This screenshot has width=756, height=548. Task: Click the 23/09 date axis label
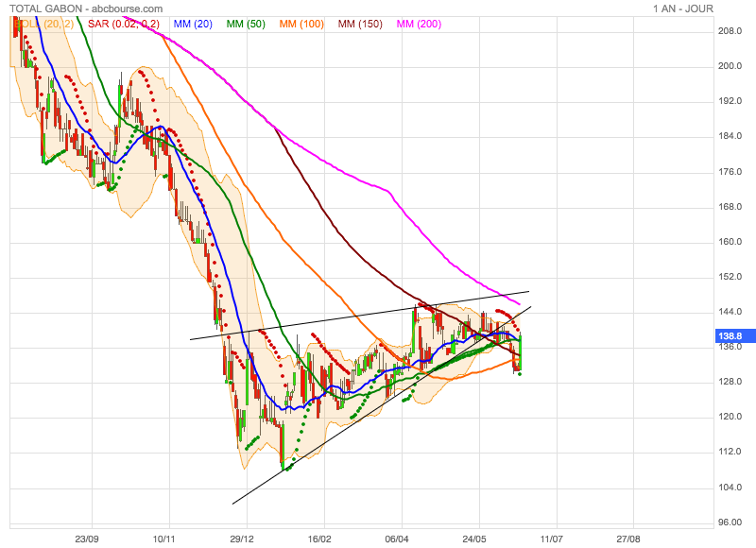(87, 539)
